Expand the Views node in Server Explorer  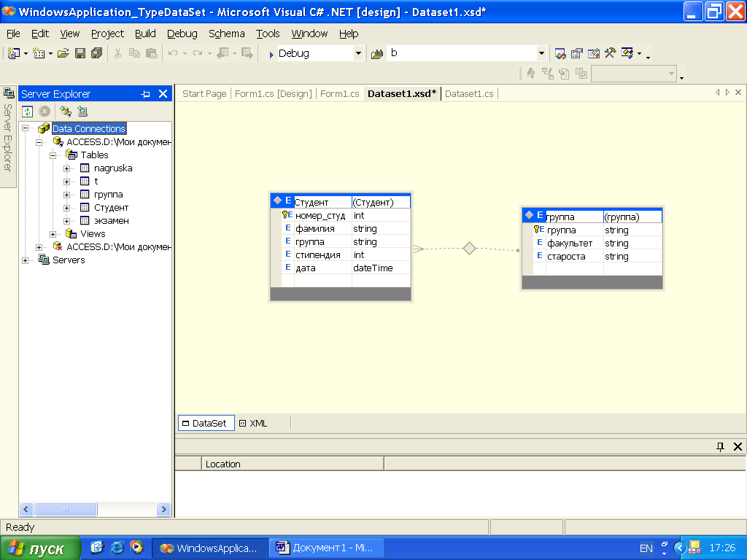coord(53,234)
